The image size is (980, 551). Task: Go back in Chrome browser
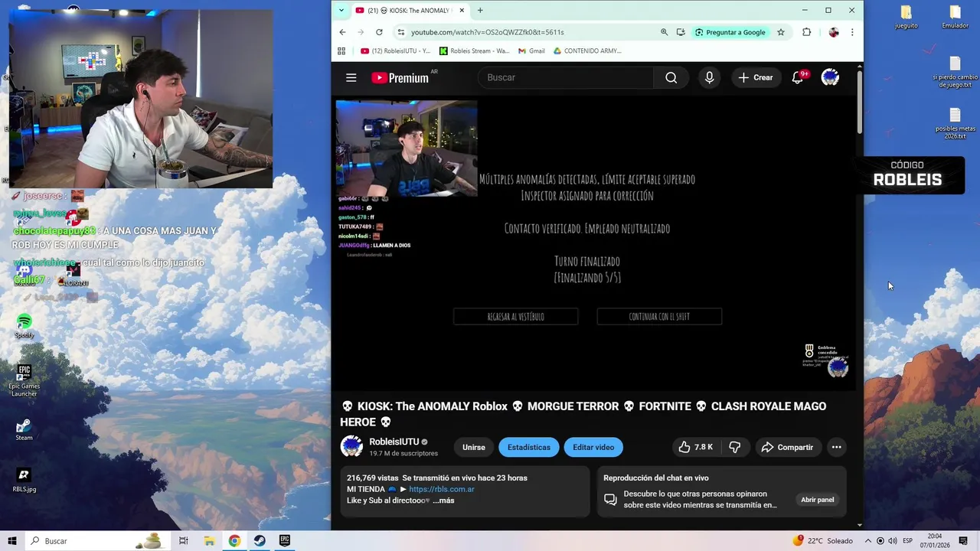(342, 32)
